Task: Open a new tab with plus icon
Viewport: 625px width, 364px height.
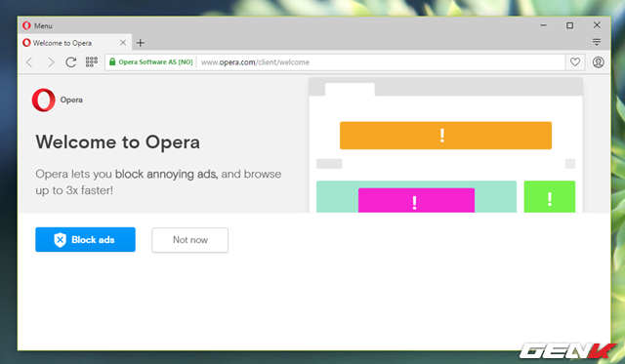Action: [x=141, y=43]
